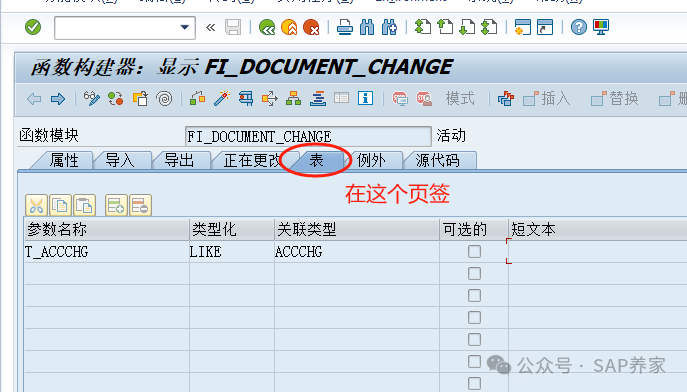Click the 参数名称 column header

[106, 230]
